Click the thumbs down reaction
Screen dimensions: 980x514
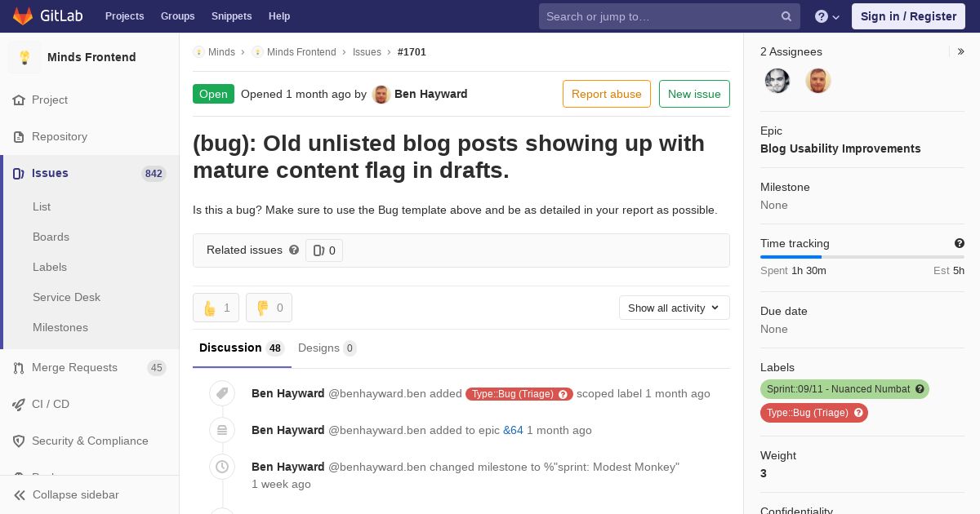coord(269,308)
